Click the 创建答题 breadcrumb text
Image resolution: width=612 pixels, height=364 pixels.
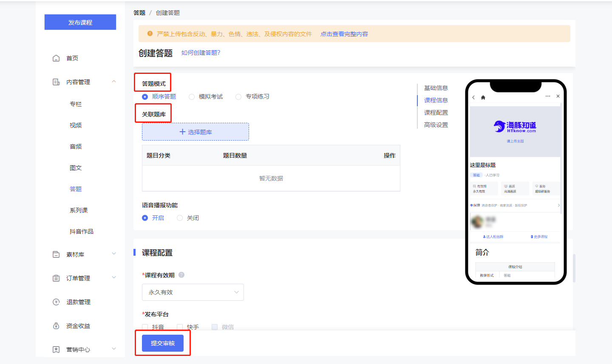tap(168, 13)
